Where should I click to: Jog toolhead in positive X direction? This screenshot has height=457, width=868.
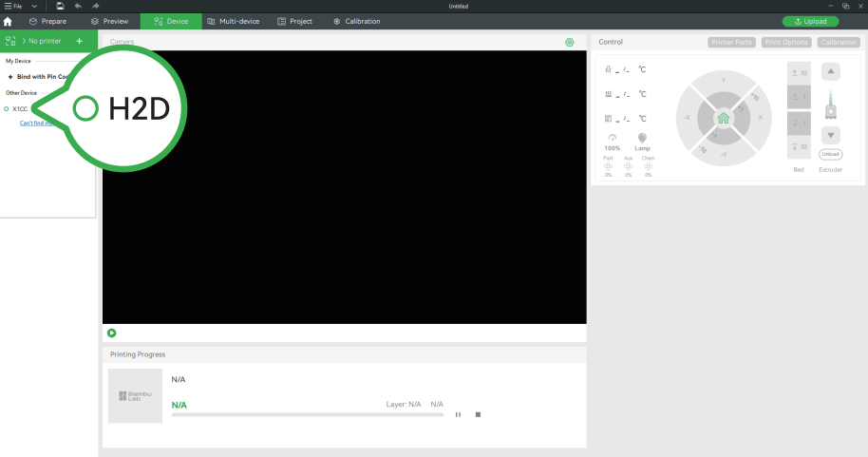(760, 118)
